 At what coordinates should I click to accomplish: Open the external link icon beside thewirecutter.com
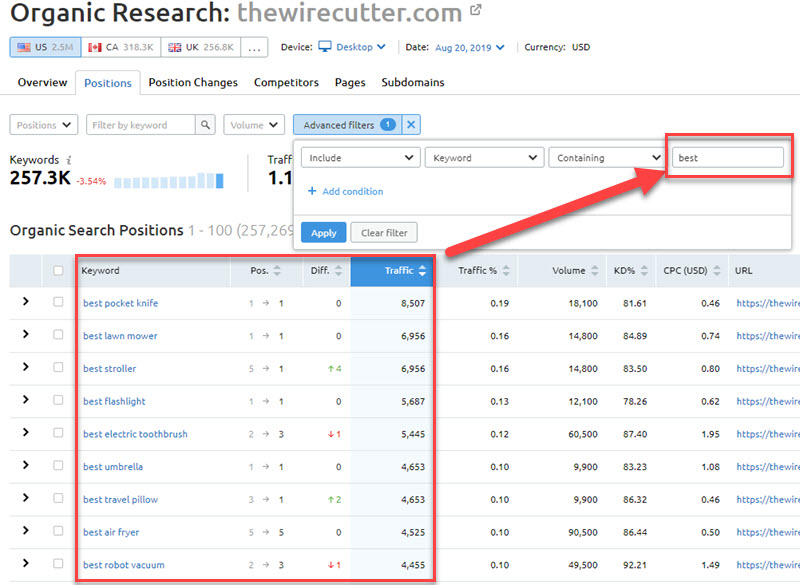tap(476, 11)
